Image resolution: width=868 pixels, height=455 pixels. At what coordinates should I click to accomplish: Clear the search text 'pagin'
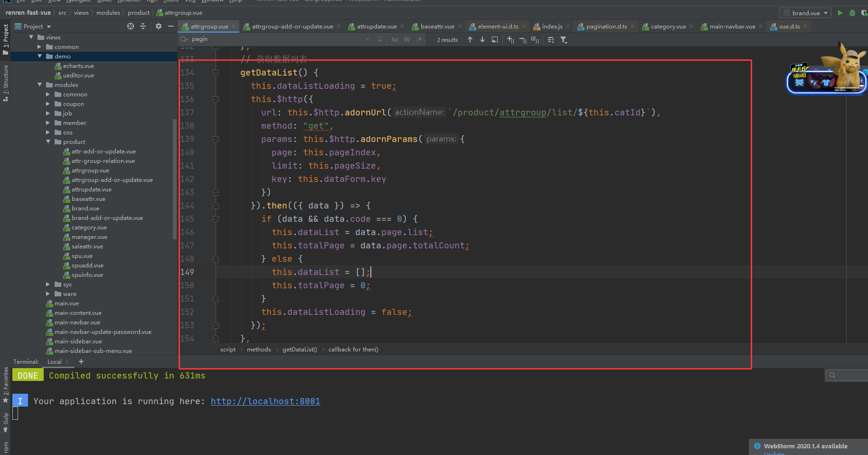pos(368,39)
